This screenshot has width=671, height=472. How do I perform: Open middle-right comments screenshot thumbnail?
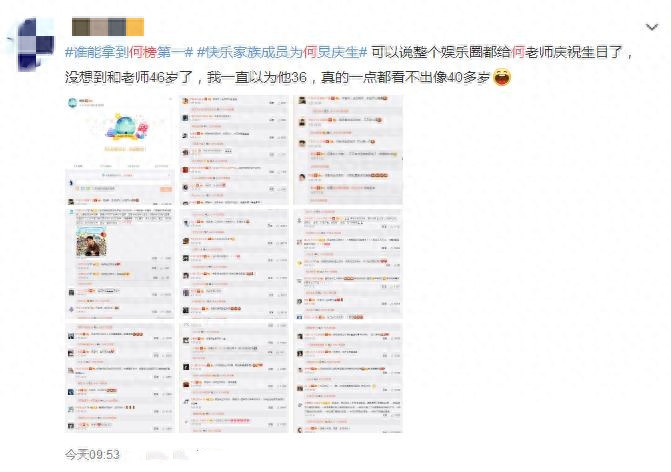348,264
